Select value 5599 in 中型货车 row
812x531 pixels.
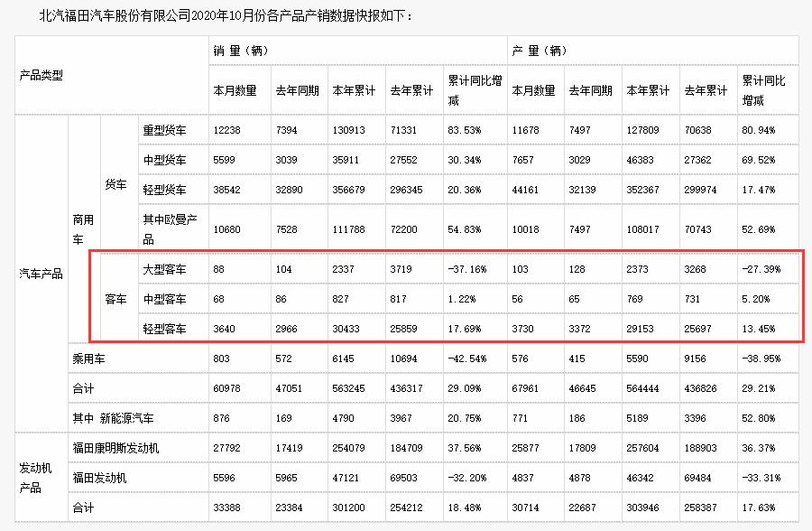click(225, 160)
